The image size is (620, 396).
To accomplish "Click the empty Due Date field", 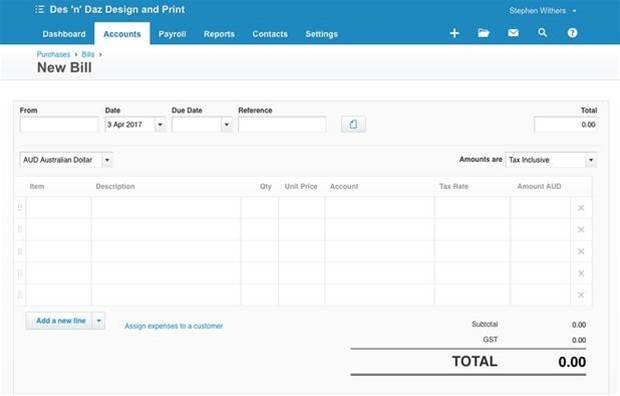I will pyautogui.click(x=197, y=125).
